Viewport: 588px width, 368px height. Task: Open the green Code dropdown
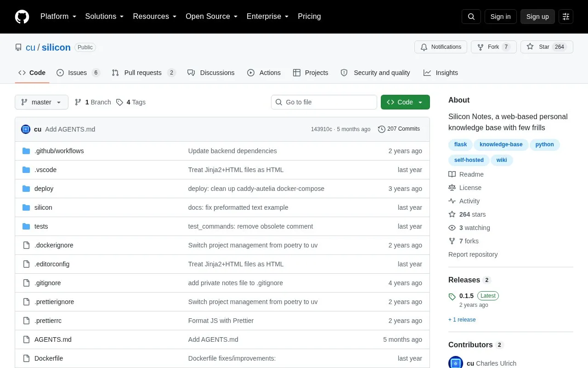pyautogui.click(x=405, y=102)
